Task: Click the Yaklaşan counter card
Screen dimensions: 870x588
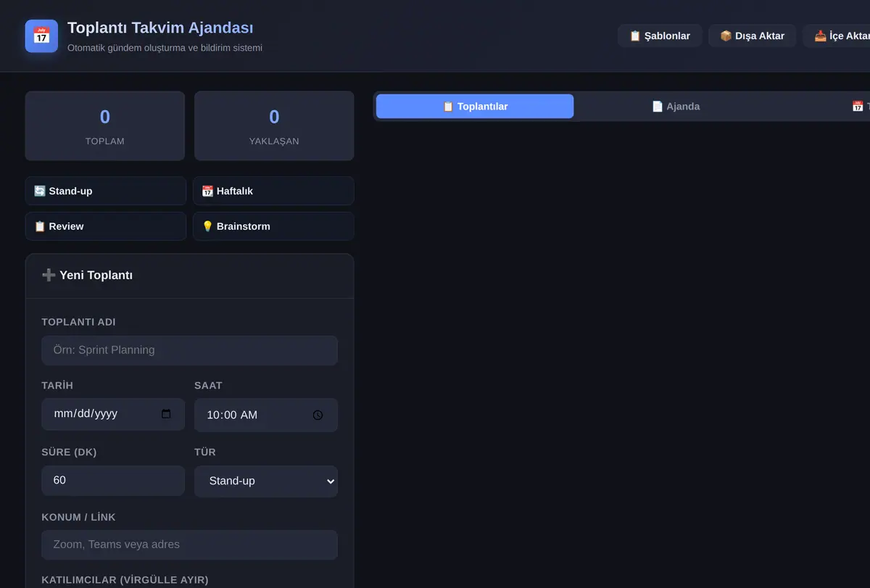Action: [x=274, y=125]
